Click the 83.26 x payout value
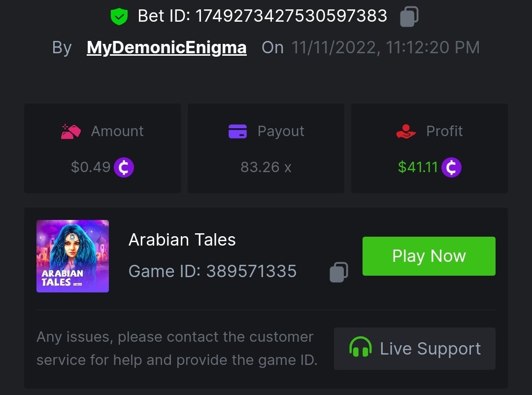Image resolution: width=532 pixels, height=395 pixels. click(x=266, y=167)
